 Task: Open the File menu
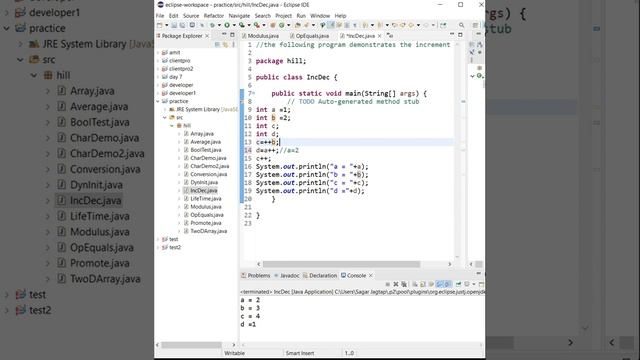160,16
